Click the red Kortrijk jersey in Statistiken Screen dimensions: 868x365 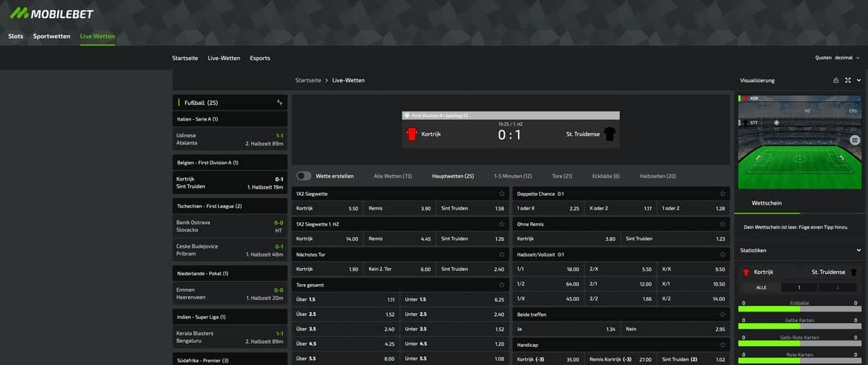746,272
